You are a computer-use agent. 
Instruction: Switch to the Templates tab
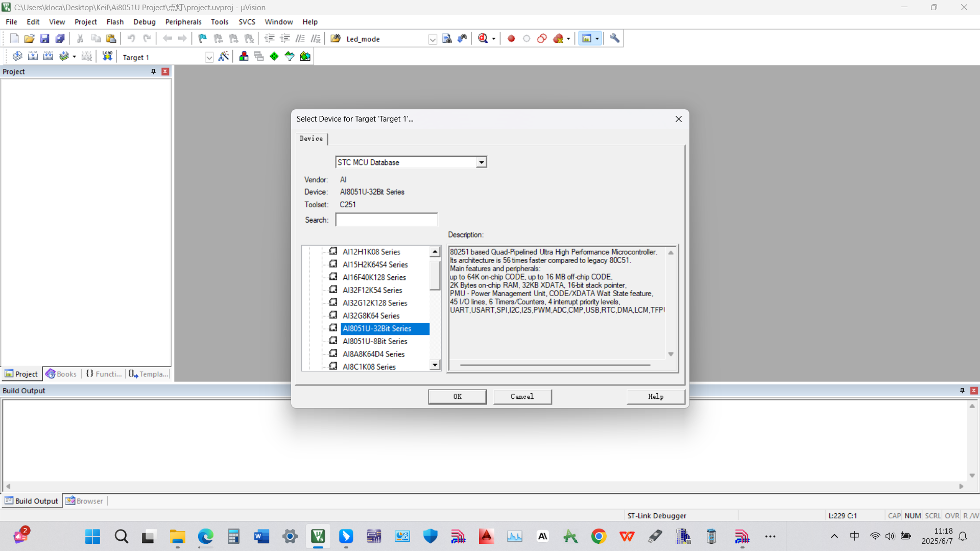pyautogui.click(x=149, y=374)
